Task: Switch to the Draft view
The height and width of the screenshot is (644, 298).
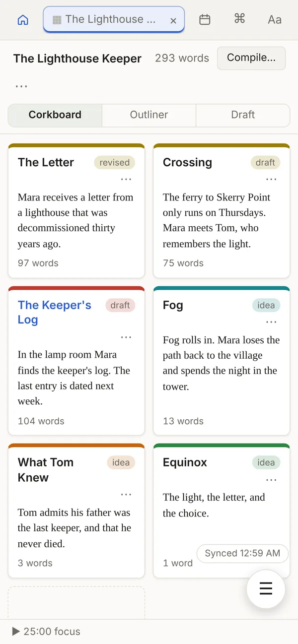Action: [243, 115]
